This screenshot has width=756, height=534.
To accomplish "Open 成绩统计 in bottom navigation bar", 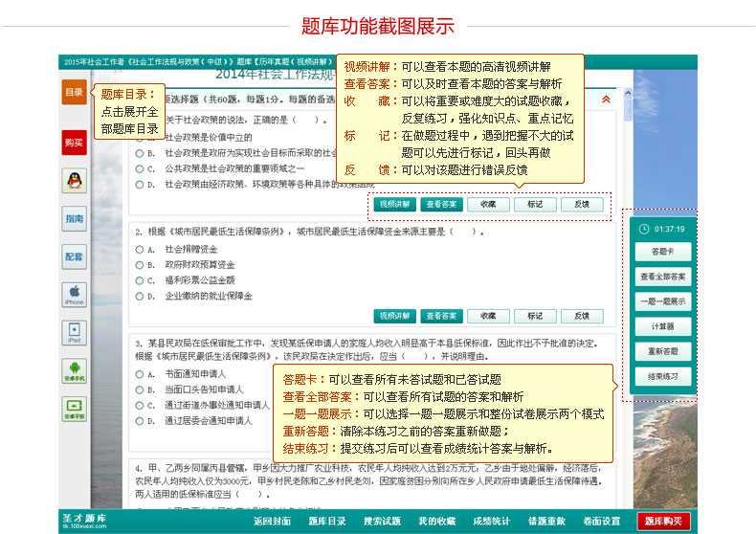I will [491, 521].
